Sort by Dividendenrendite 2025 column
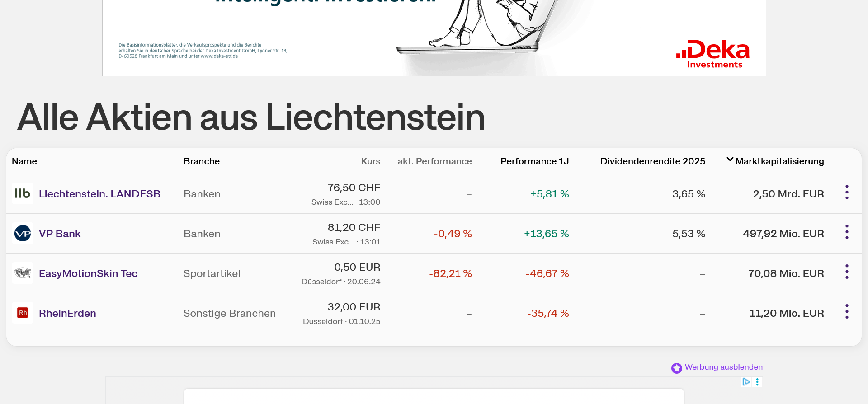This screenshot has width=868, height=404. (x=652, y=161)
